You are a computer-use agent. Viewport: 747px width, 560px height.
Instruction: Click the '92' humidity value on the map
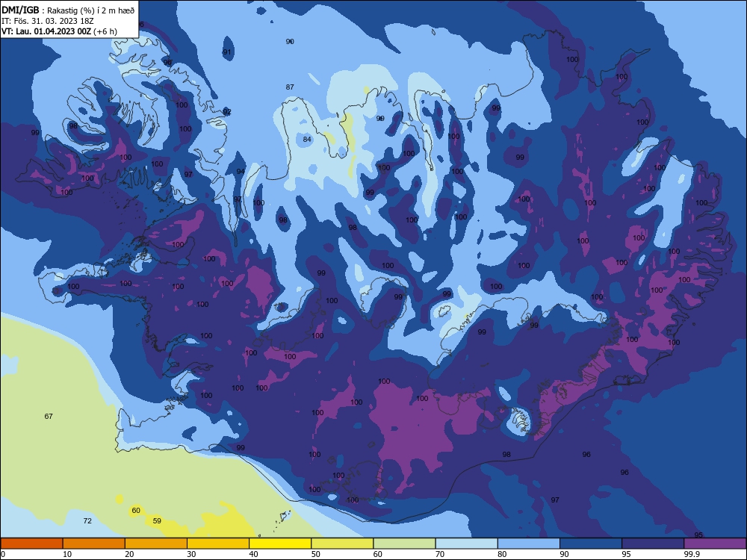tap(227, 111)
